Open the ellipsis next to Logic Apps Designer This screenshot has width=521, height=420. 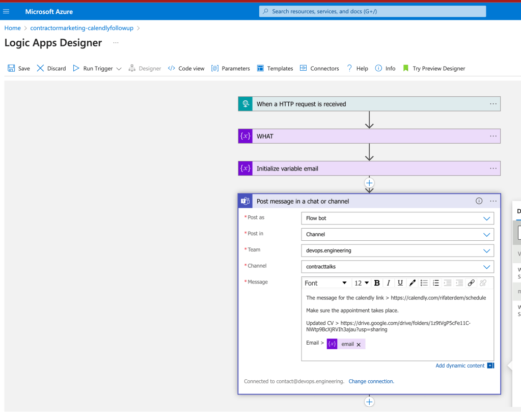coord(116,43)
